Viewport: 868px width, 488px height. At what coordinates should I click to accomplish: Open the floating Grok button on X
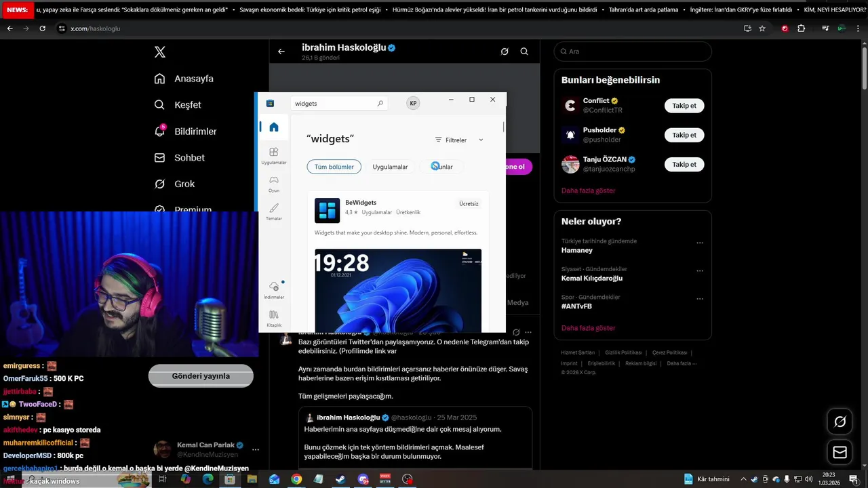click(840, 422)
